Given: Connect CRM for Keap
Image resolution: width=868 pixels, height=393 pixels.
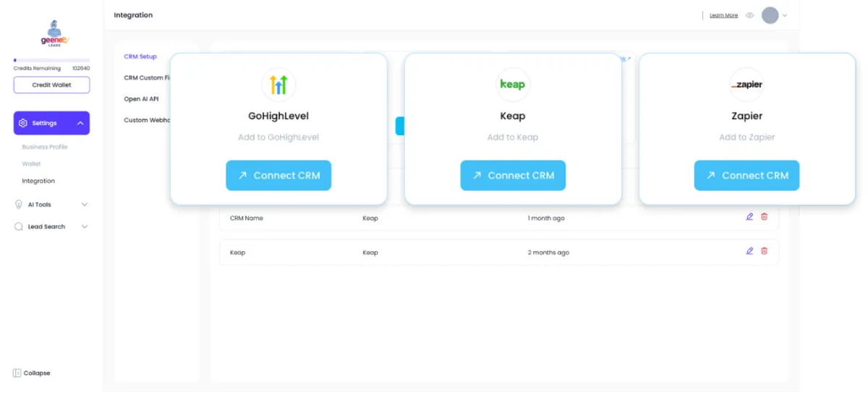Looking at the screenshot, I should tap(513, 176).
